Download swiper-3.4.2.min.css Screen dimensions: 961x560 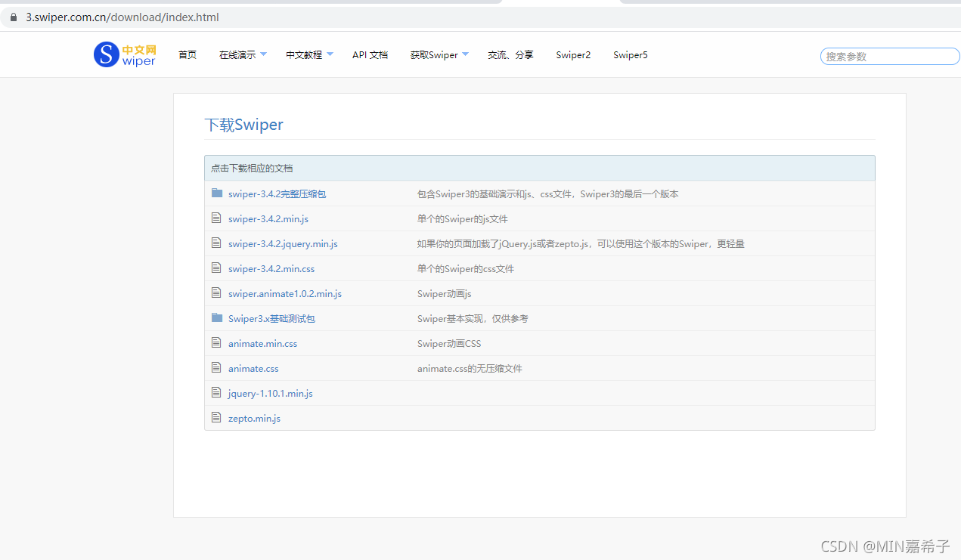point(271,269)
